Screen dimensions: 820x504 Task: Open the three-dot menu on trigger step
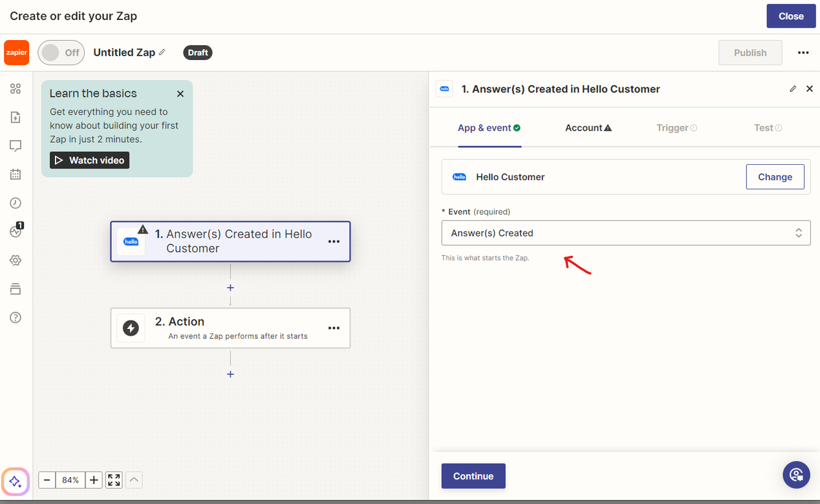[334, 242]
